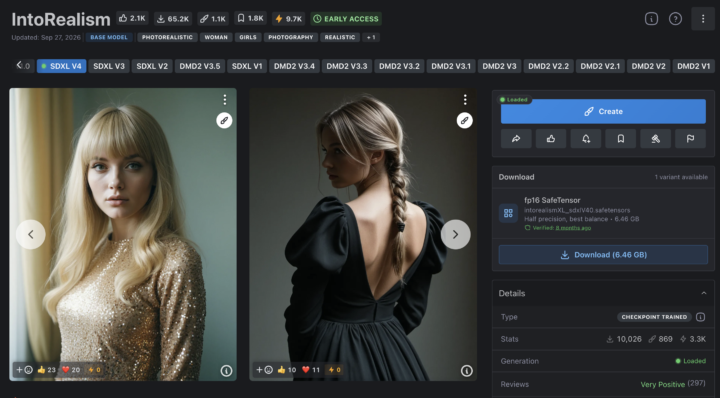This screenshot has height=398, width=720.
Task: Click the info icon next to Checkpoint Trained
Action: coord(700,317)
